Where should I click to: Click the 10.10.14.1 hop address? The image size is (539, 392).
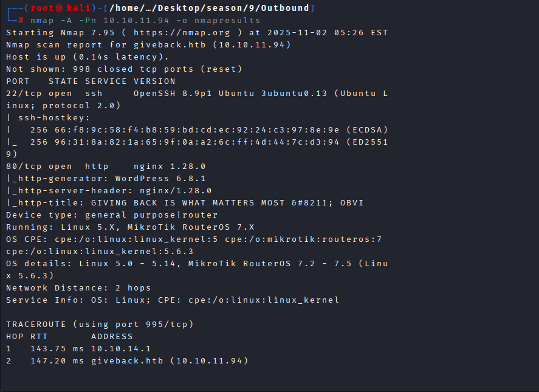point(121,348)
